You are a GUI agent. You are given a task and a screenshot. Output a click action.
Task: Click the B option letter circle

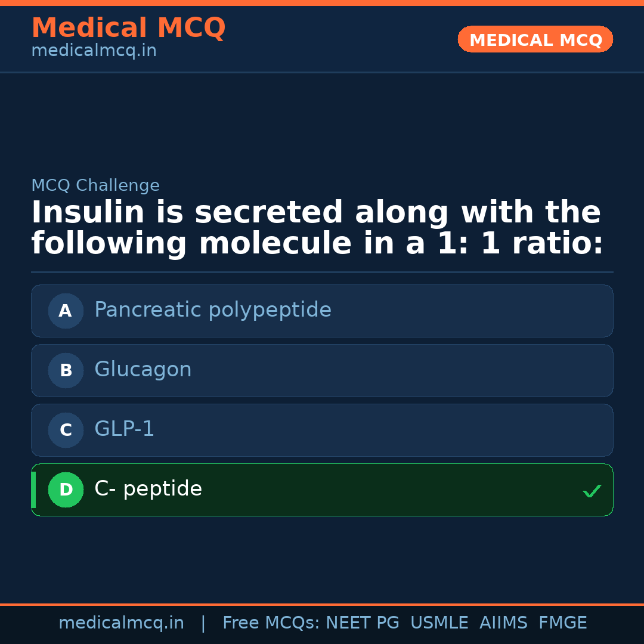pos(66,370)
